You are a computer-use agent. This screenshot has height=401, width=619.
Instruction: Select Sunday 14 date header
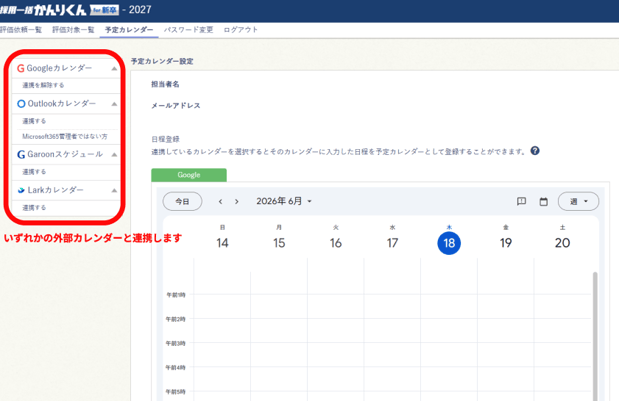pos(222,238)
